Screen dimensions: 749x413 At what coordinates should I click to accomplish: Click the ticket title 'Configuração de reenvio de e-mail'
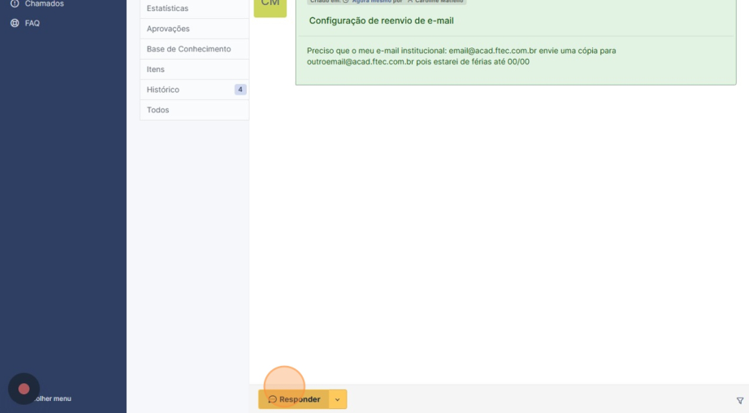click(x=381, y=21)
